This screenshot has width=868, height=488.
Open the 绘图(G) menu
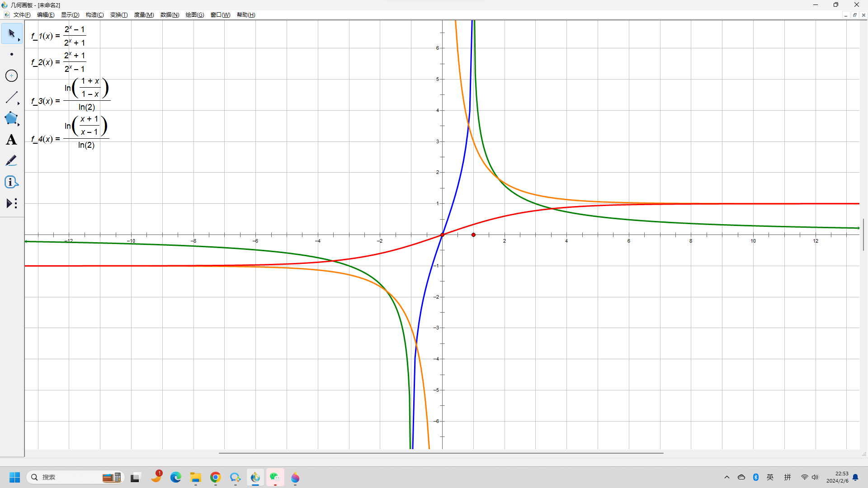(x=195, y=15)
